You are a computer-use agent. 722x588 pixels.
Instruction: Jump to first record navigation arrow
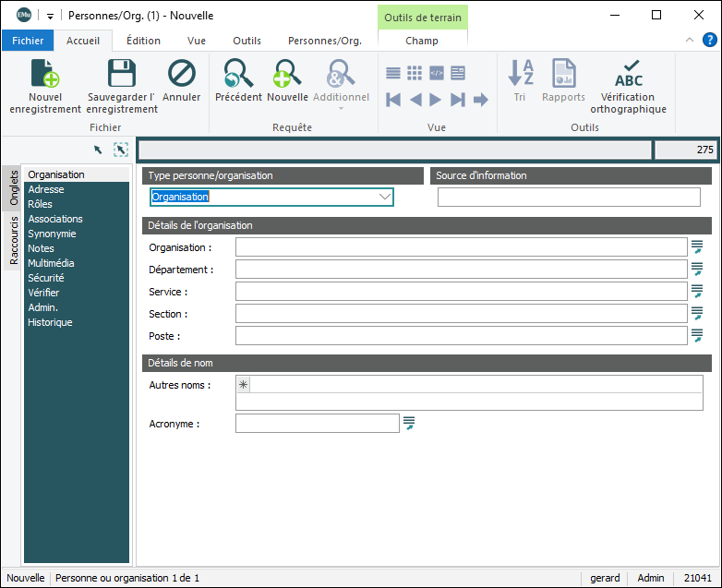(x=393, y=100)
